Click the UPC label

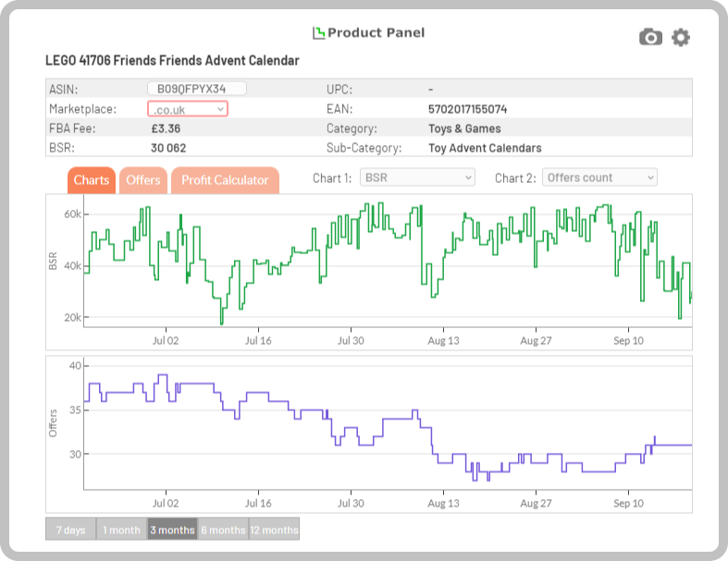339,90
